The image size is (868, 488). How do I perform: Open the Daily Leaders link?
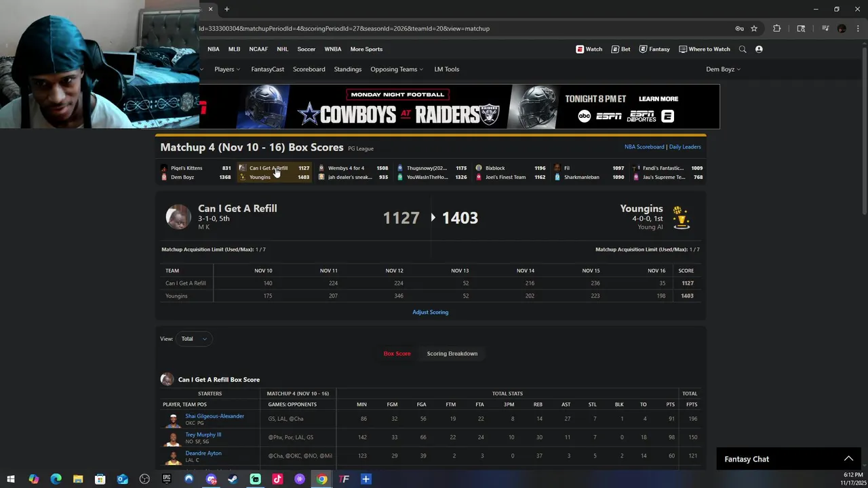(685, 146)
